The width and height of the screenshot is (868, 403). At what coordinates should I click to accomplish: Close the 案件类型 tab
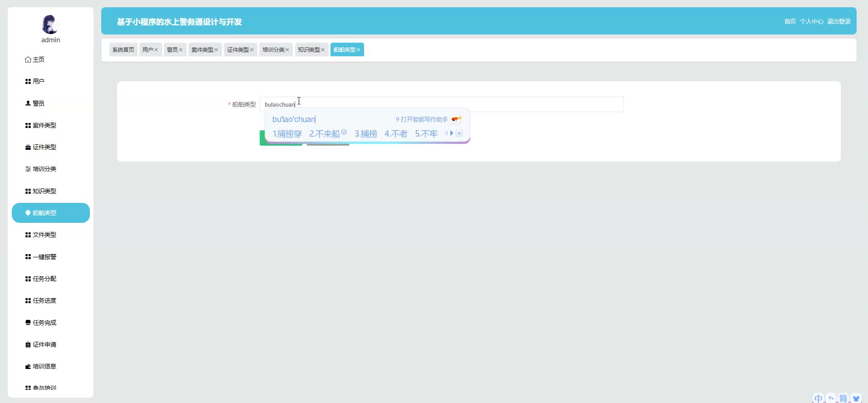pyautogui.click(x=216, y=50)
